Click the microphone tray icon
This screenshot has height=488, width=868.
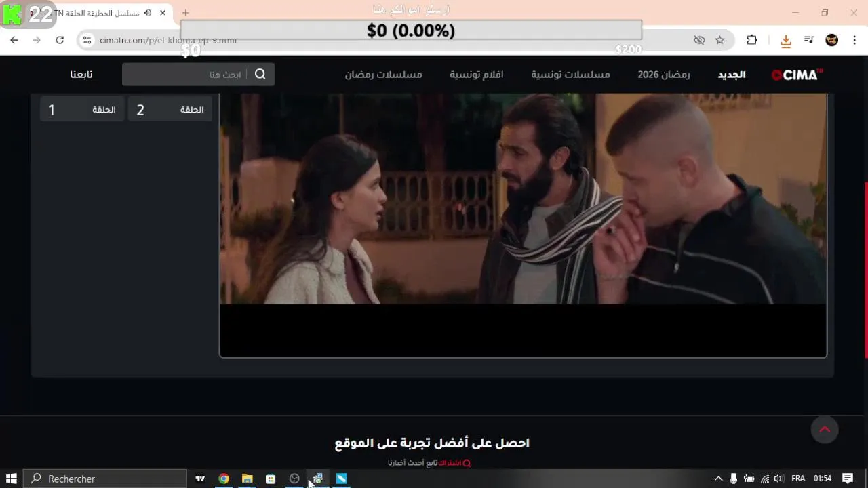(x=734, y=479)
